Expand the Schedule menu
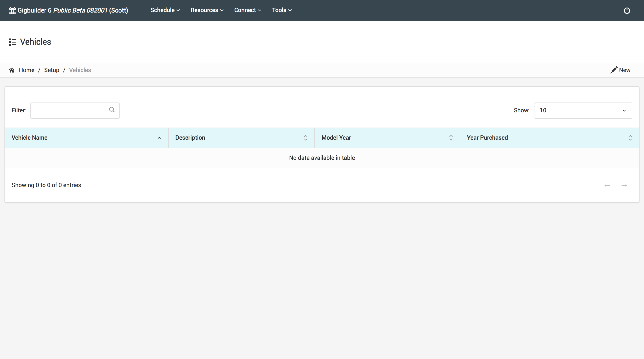644x359 pixels. [x=165, y=10]
